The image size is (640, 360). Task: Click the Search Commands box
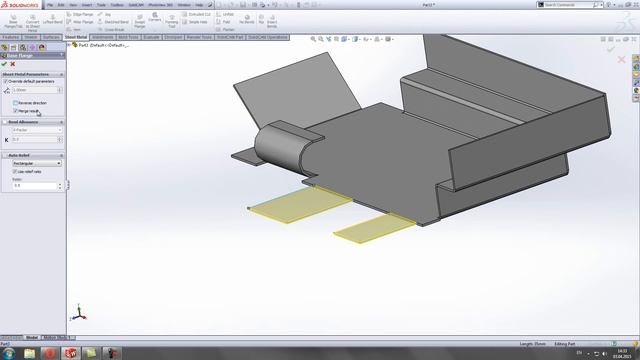coord(569,5)
